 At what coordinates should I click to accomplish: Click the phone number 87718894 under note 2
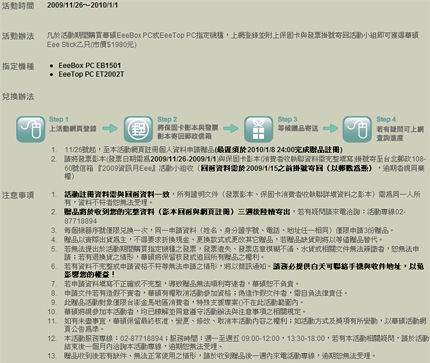(80, 221)
